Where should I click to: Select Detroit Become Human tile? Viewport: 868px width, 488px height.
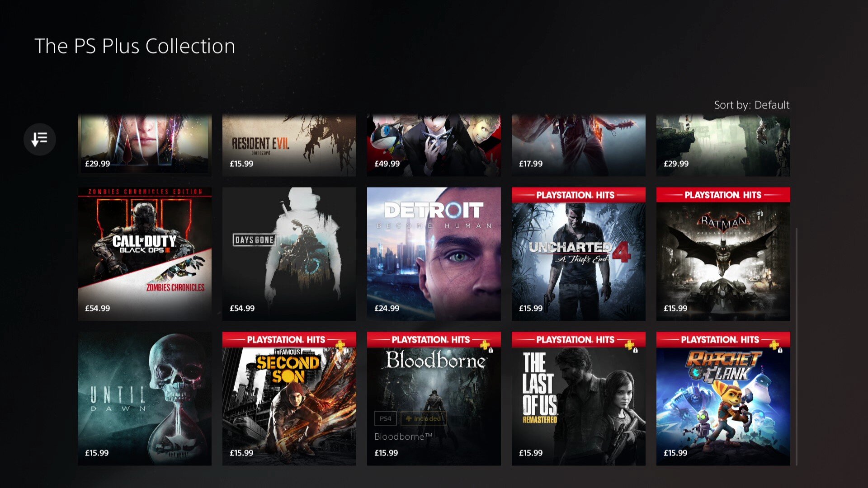[x=434, y=254]
